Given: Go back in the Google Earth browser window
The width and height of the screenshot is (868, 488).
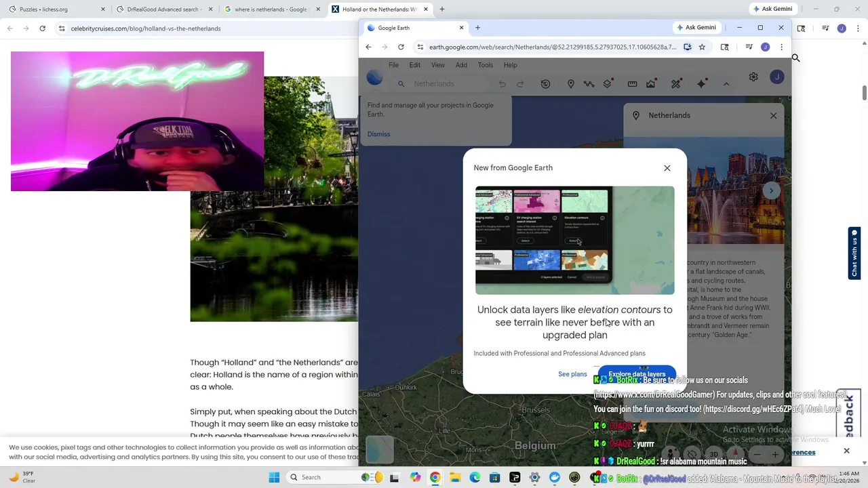Looking at the screenshot, I should (368, 47).
